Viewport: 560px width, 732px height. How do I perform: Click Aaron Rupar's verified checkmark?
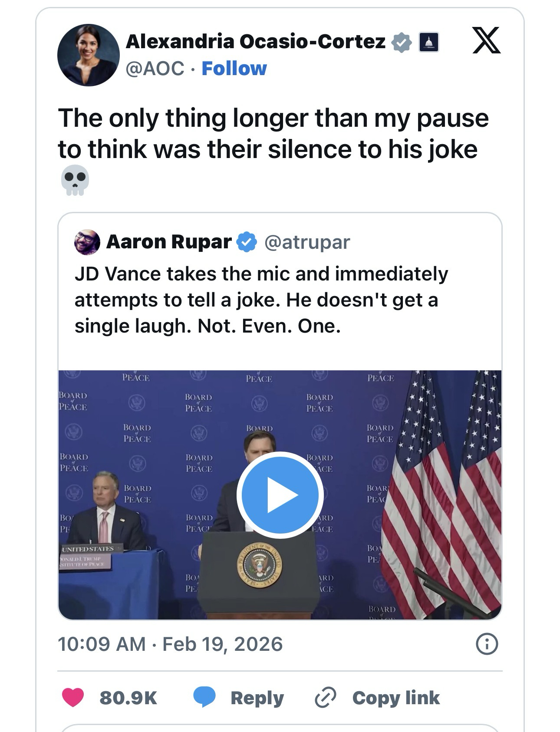[246, 242]
